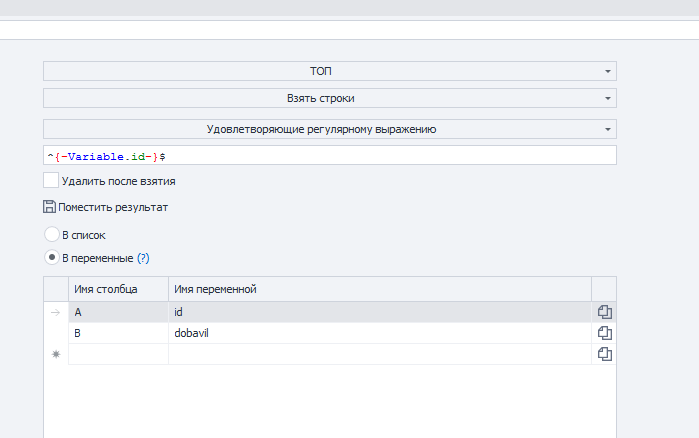Click the variable picker icon in row A
Image resolution: width=699 pixels, height=438 pixels.
[604, 312]
